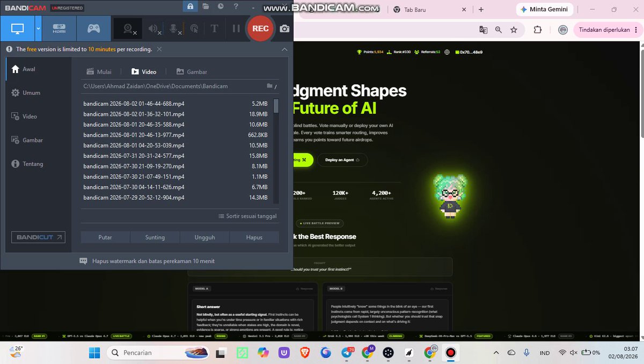Collapse the free version notice chevron
The width and height of the screenshot is (644, 364).
284,49
